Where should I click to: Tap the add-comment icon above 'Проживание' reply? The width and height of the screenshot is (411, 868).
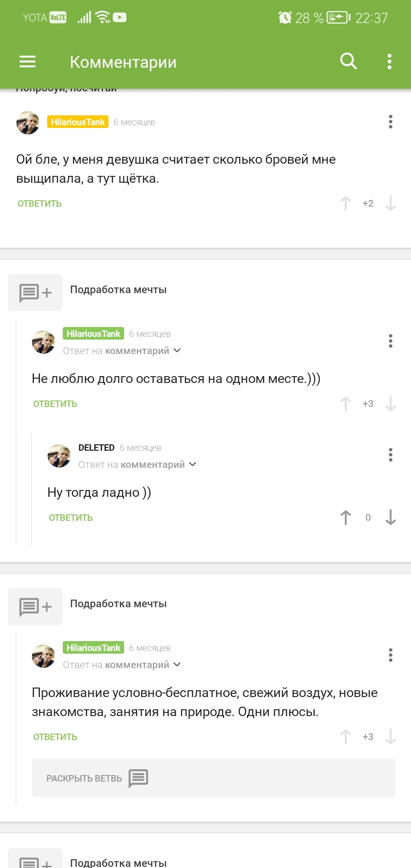tap(35, 606)
